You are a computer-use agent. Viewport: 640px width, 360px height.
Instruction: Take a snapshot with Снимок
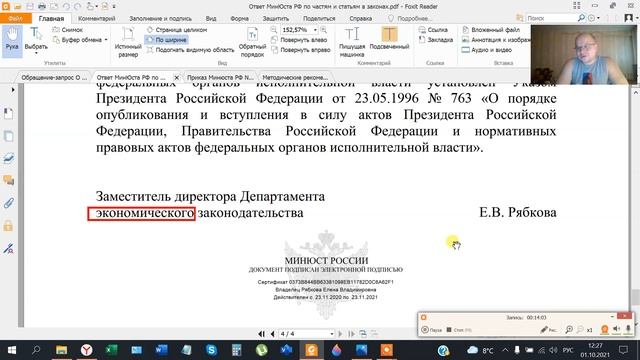(67, 30)
